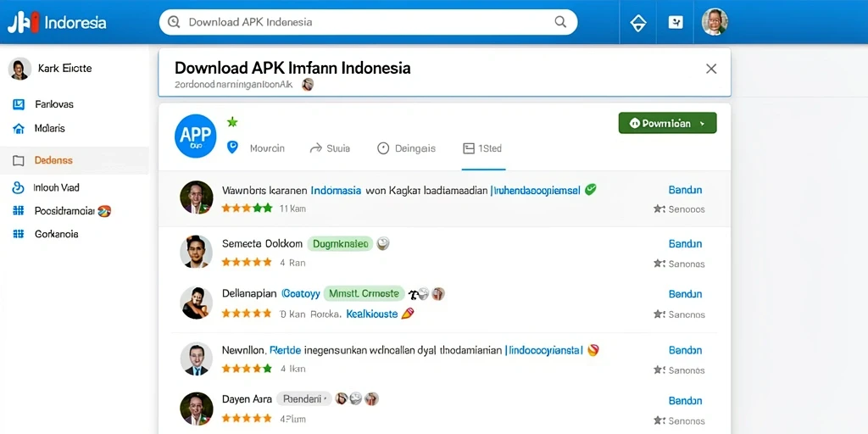Open the Rertde link in Newnllon row

(x=285, y=350)
